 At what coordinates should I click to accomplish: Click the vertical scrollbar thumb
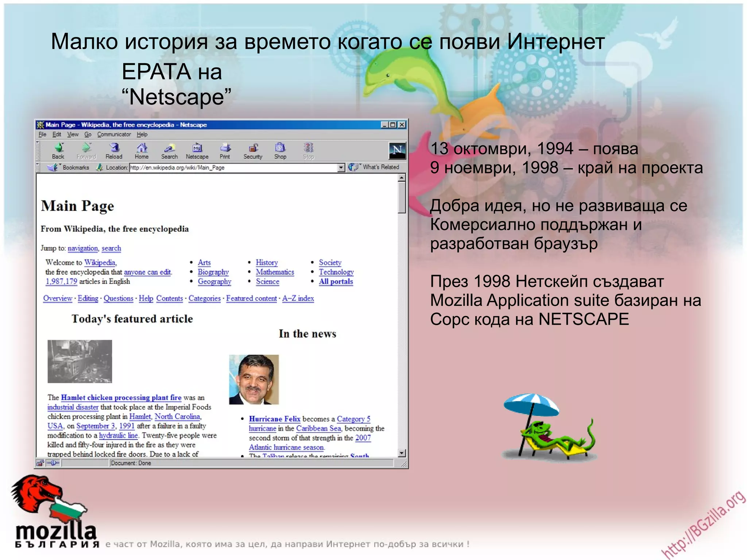tap(402, 197)
